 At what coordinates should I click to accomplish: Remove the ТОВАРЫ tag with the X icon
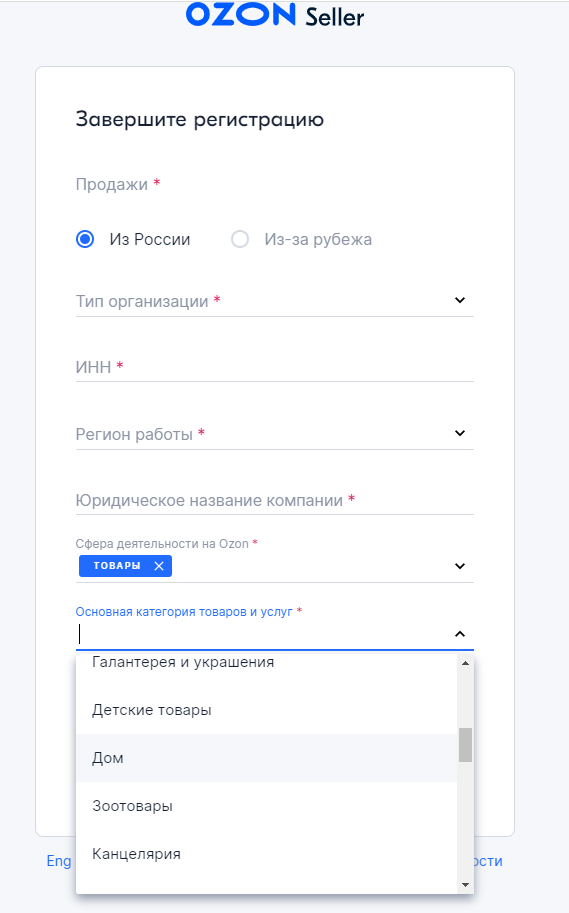coord(158,566)
